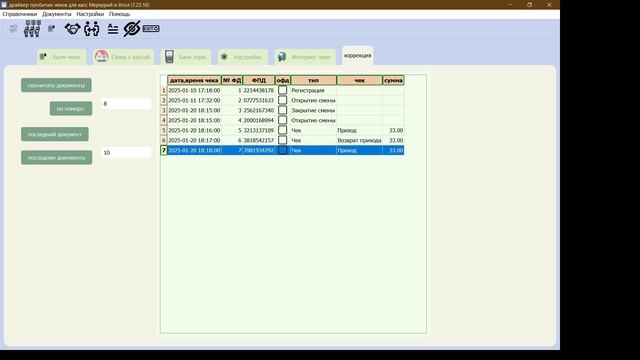Click the globe icon on 'Интернет чеки' tab

pos(282,57)
